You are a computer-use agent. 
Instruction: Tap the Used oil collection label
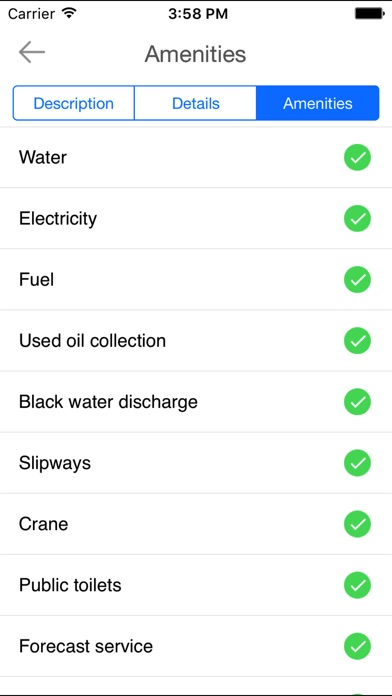(92, 340)
